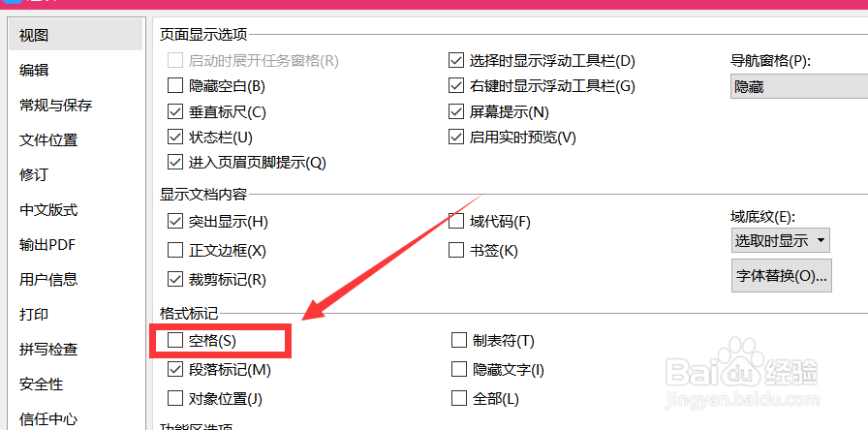Open the 常规与保存 settings page
The width and height of the screenshot is (868, 430).
(x=56, y=105)
